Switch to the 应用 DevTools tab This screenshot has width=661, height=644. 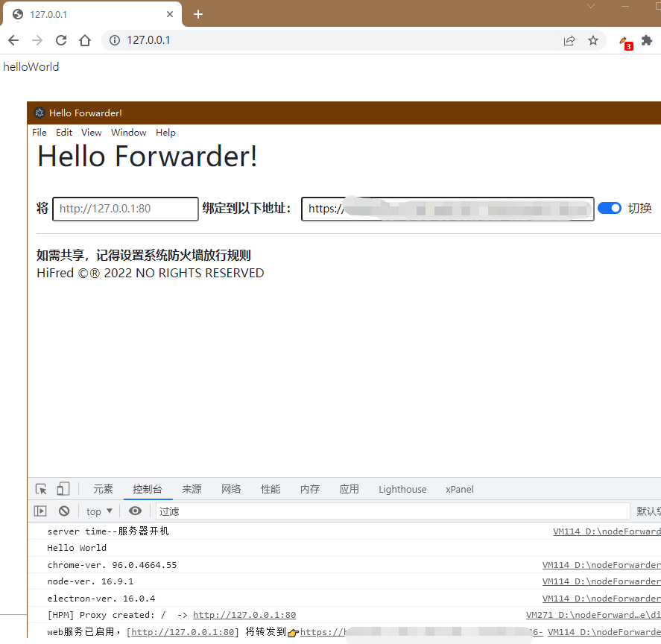[349, 489]
